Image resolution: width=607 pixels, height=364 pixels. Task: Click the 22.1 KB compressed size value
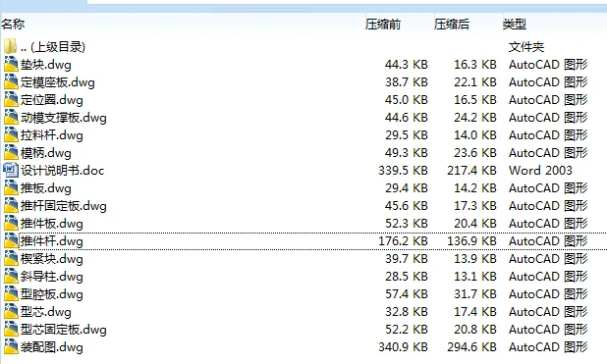(475, 82)
